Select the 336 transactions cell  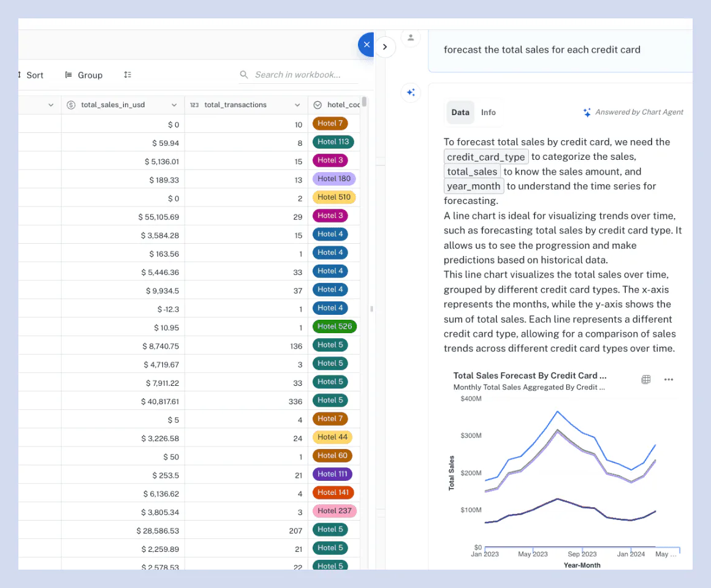pyautogui.click(x=246, y=402)
